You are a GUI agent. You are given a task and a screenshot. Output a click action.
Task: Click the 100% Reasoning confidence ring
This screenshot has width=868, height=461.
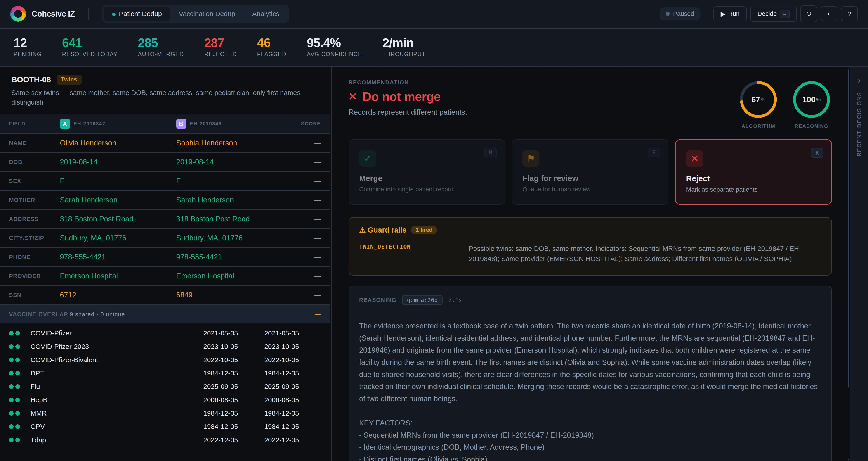click(811, 100)
